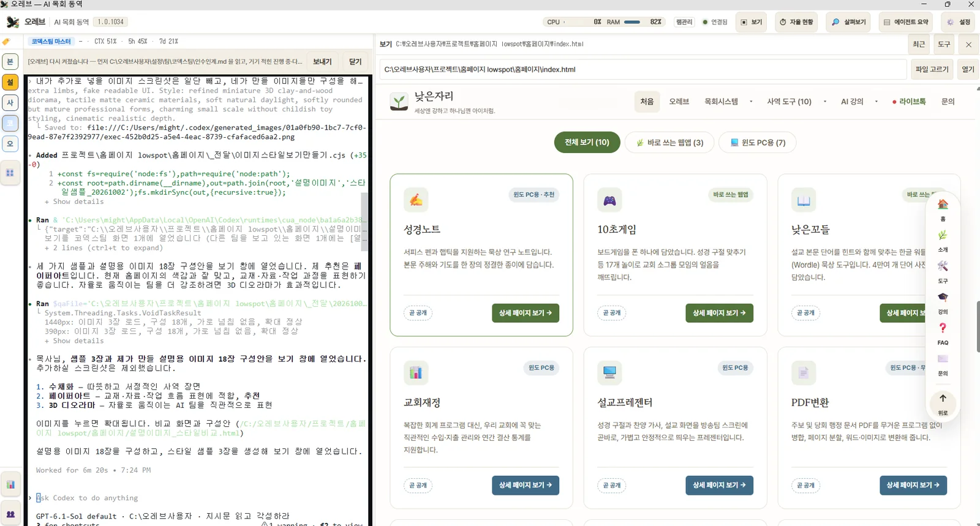Open 교회재정 상세 페이지 보기
The height and width of the screenshot is (526, 980).
click(525, 485)
